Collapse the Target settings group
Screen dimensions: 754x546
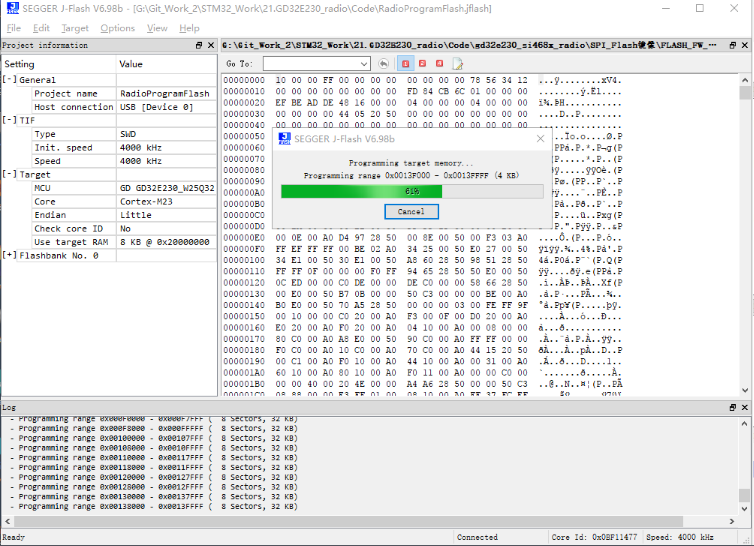tap(10, 174)
